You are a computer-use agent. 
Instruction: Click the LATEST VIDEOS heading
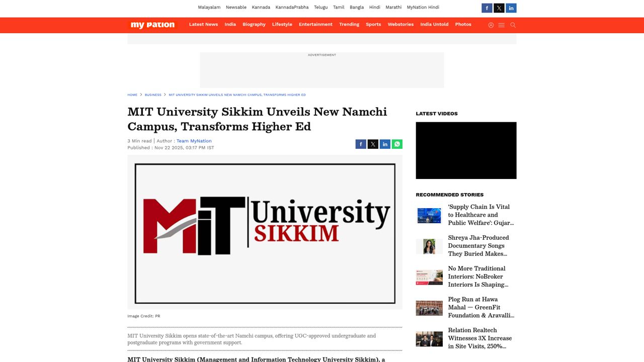437,114
